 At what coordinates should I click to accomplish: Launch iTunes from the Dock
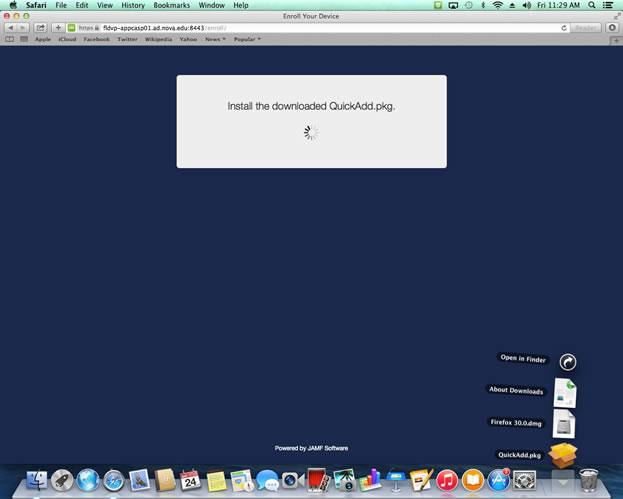point(447,480)
